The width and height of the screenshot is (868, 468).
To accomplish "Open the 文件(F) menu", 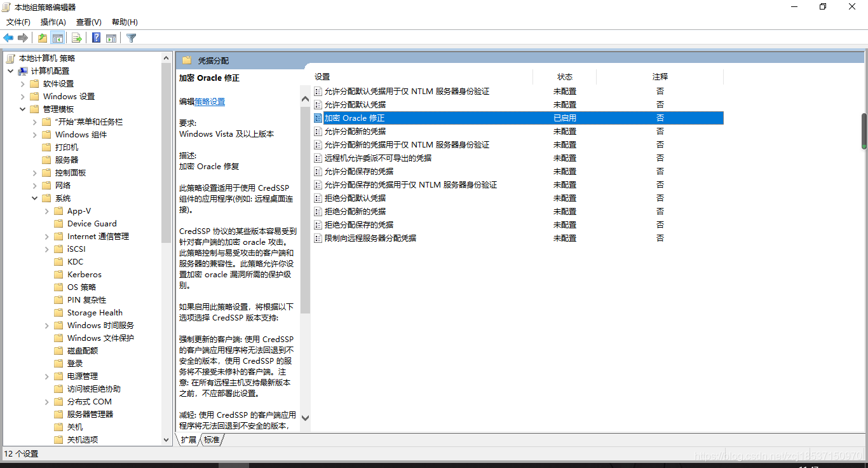I will pyautogui.click(x=18, y=22).
